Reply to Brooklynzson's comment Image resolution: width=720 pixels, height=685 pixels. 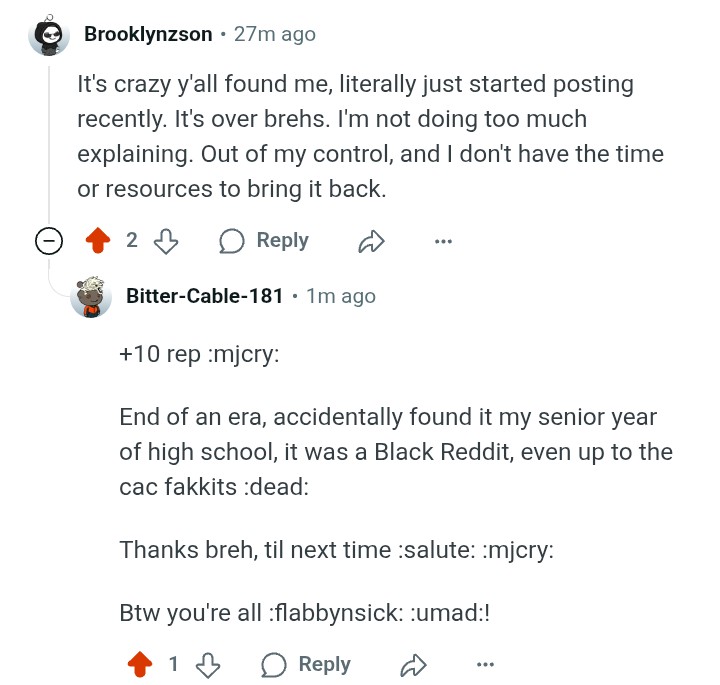tap(264, 241)
